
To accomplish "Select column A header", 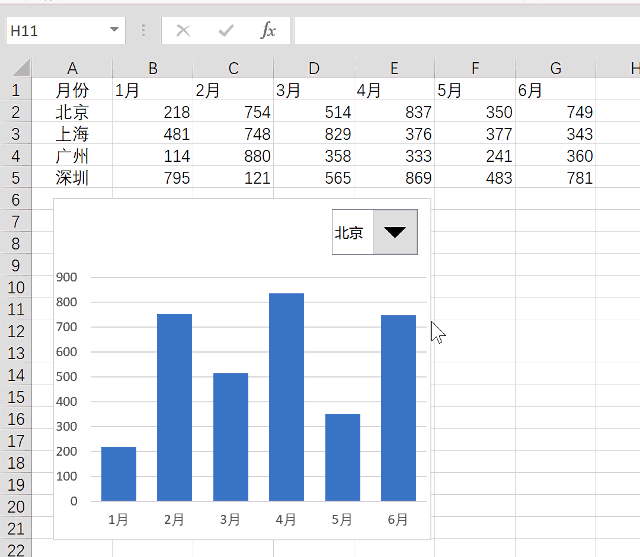I will (x=72, y=68).
